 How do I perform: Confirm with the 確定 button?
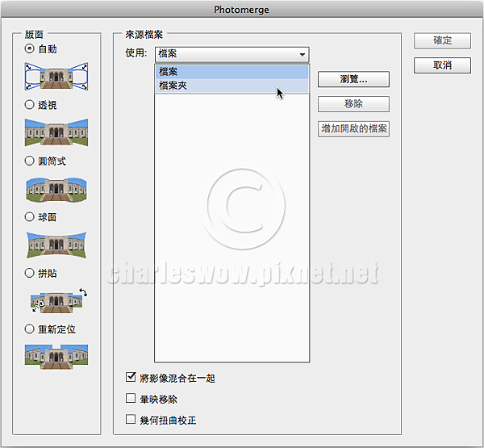[x=442, y=40]
